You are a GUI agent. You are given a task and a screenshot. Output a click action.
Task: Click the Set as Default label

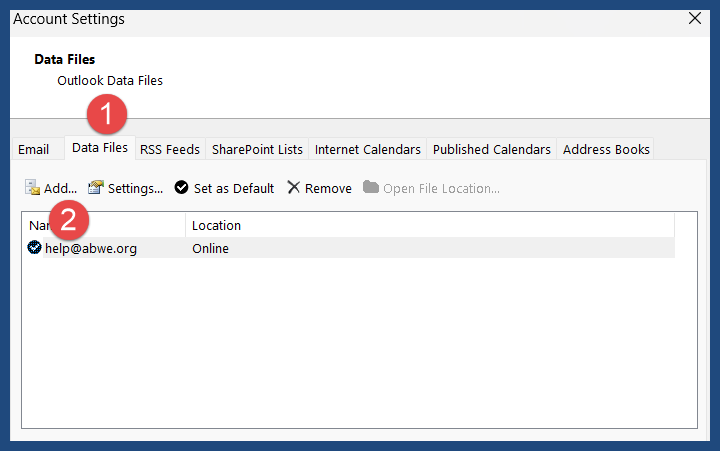234,188
